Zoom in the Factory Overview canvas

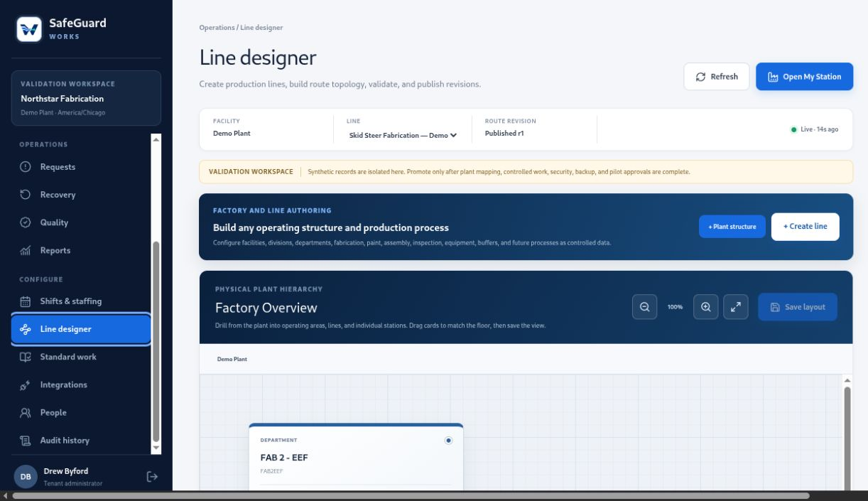pyautogui.click(x=706, y=307)
